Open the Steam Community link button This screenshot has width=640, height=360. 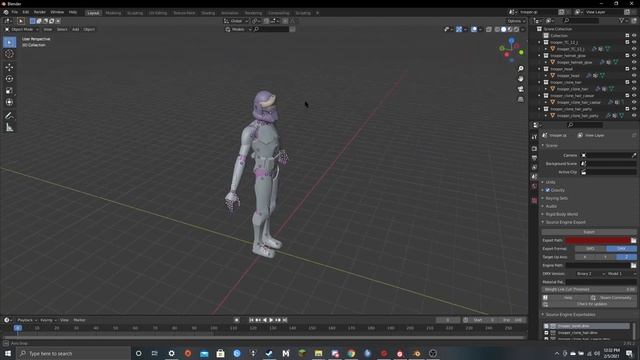(612, 298)
